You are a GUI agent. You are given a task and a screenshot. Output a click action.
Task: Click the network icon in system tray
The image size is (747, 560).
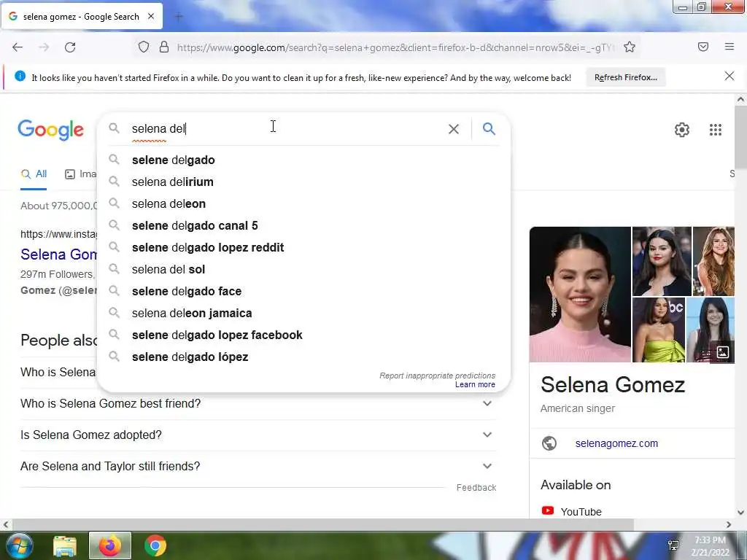673,545
